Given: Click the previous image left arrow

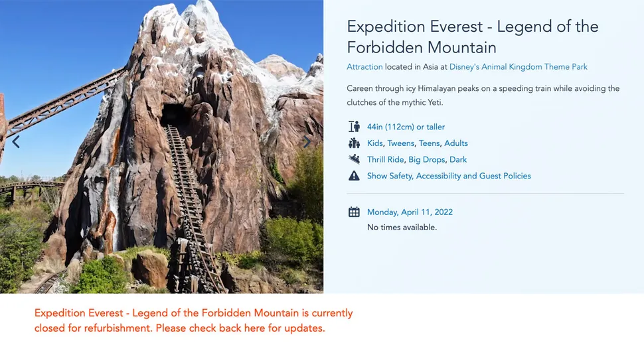Looking at the screenshot, I should 16,142.
